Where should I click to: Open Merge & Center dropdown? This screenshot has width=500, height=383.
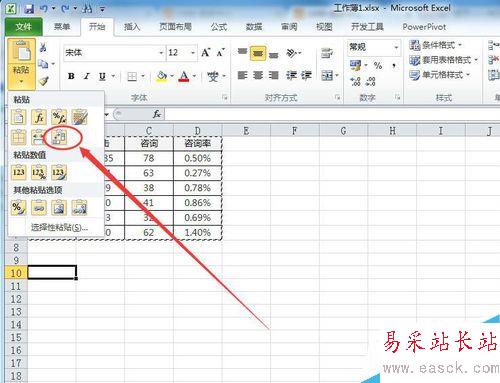337,76
